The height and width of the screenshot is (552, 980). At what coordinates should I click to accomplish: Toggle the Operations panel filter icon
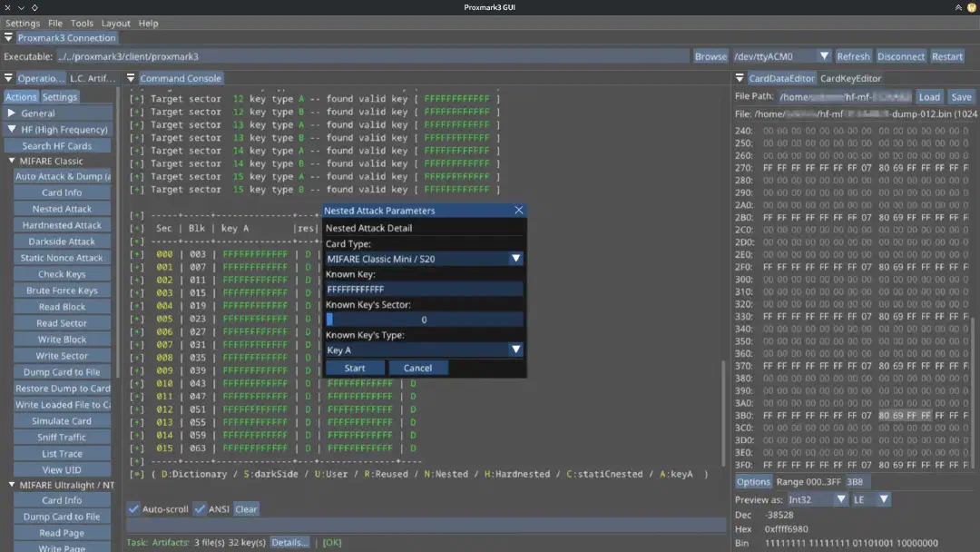point(8,78)
